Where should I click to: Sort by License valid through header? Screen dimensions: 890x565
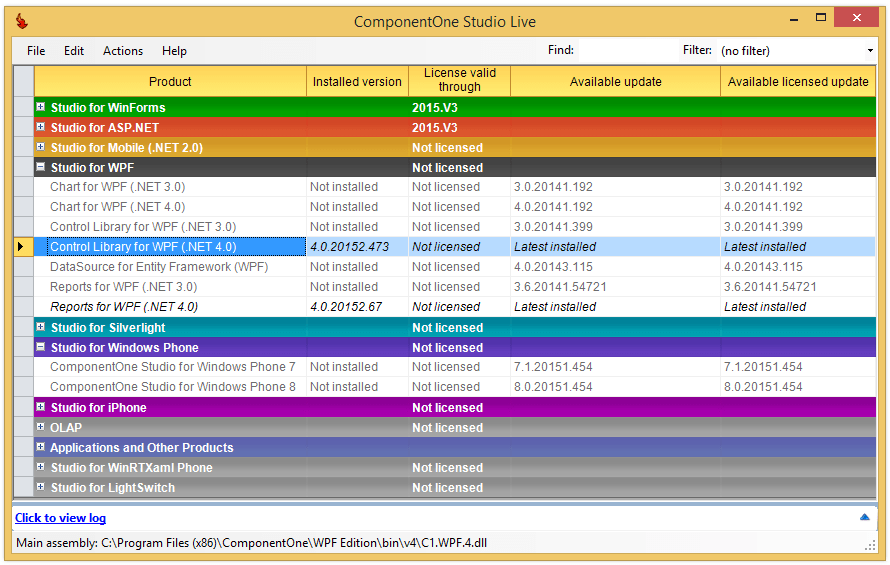[460, 80]
